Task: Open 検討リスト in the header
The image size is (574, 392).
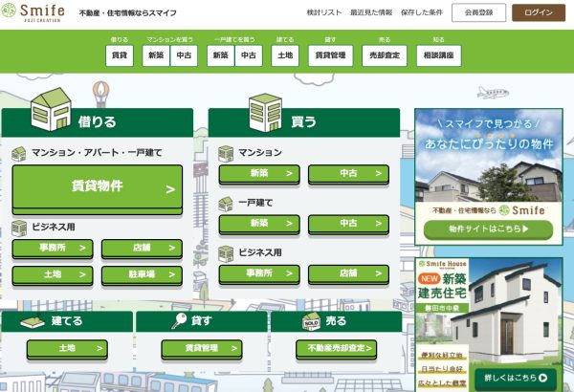Action: point(324,12)
